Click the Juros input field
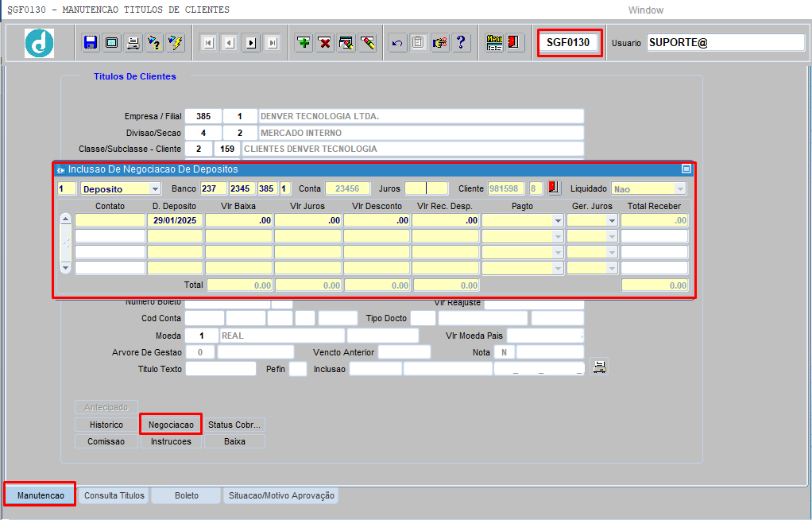The height and width of the screenshot is (520, 812). [426, 188]
